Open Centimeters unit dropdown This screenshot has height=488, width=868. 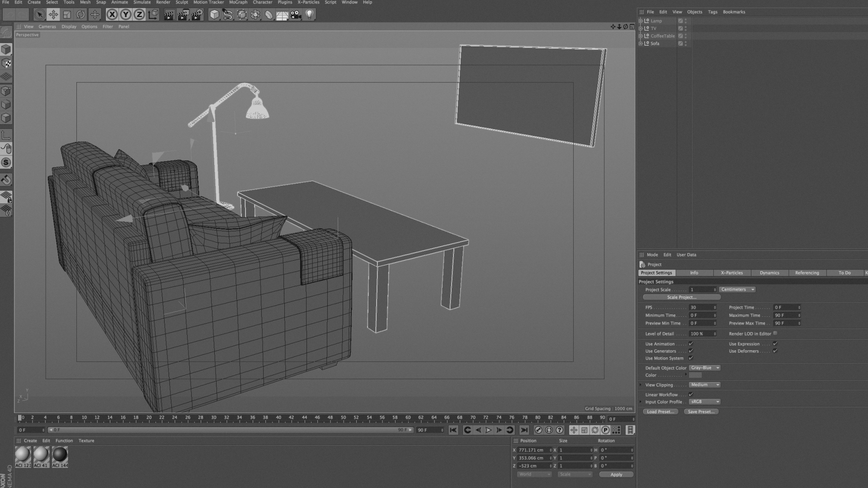pyautogui.click(x=737, y=290)
